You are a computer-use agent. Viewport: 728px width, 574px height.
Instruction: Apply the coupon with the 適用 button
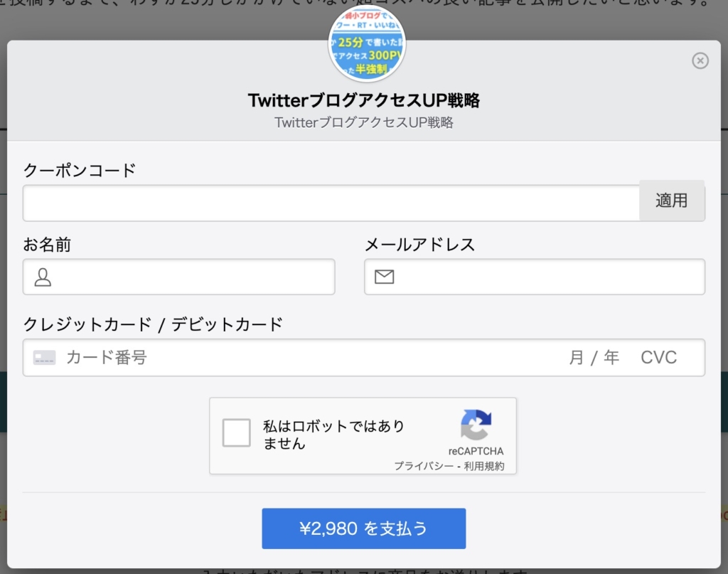(x=672, y=201)
